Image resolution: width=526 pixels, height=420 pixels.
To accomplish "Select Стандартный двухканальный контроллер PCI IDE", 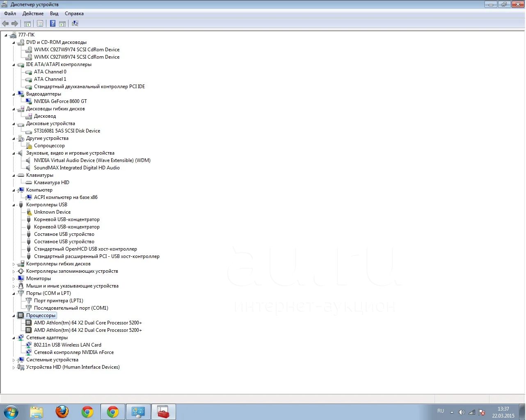I will click(x=89, y=87).
